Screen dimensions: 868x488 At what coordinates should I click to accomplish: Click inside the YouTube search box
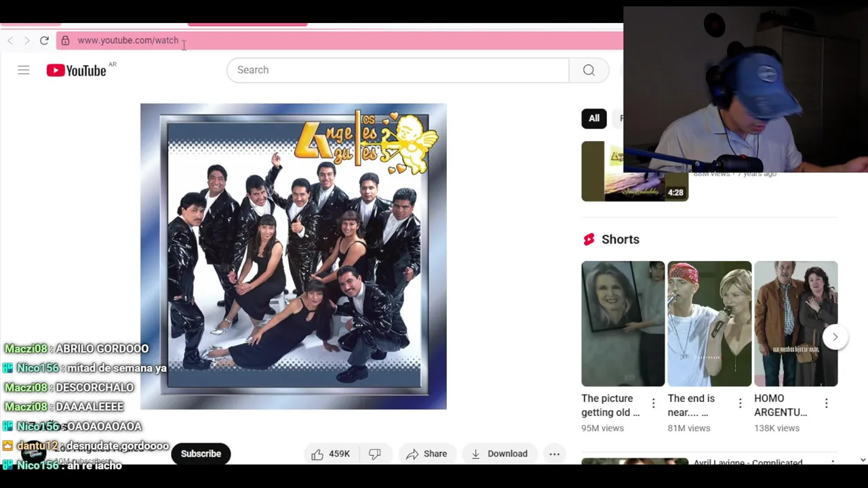tap(398, 70)
